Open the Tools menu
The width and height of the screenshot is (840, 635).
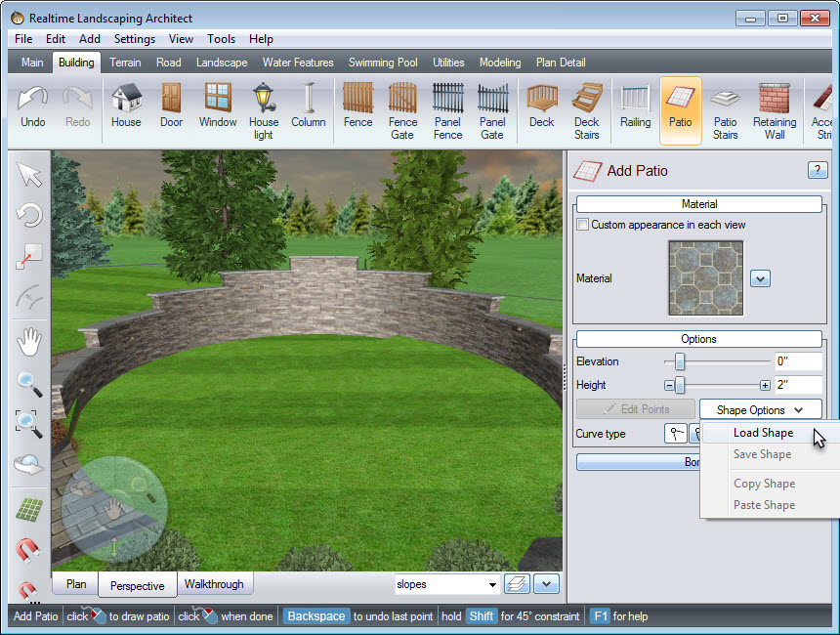pos(222,39)
